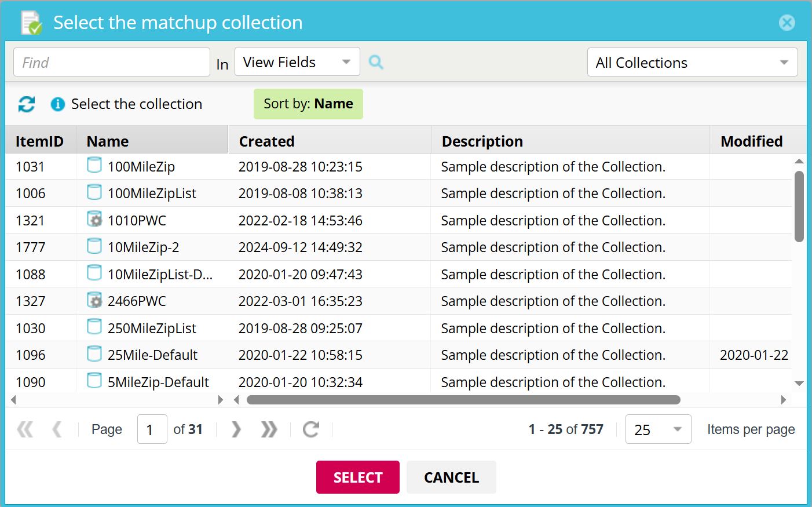Viewport: 812px width, 507px height.
Task: Click the collection icon for 10MileZipList-D...
Action: (x=94, y=273)
